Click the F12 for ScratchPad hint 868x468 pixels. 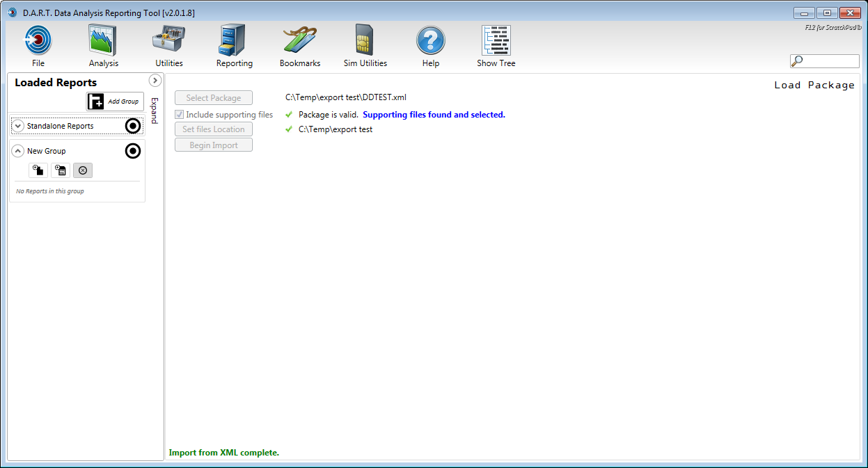tap(833, 28)
